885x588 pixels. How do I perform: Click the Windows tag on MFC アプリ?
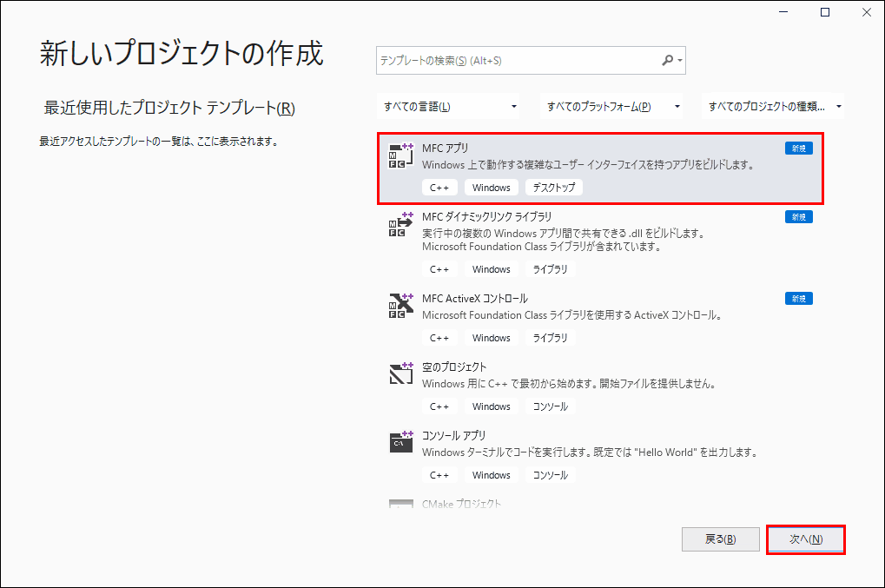click(x=491, y=188)
